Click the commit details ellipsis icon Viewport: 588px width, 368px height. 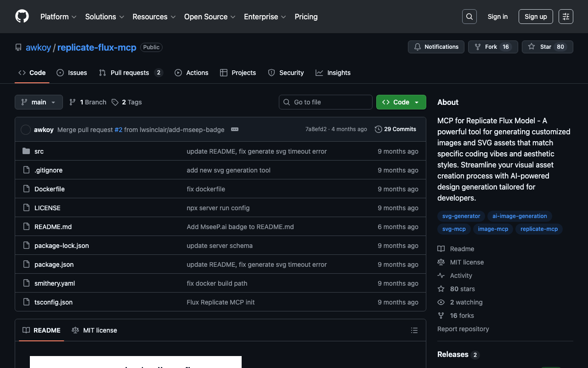tap(235, 129)
